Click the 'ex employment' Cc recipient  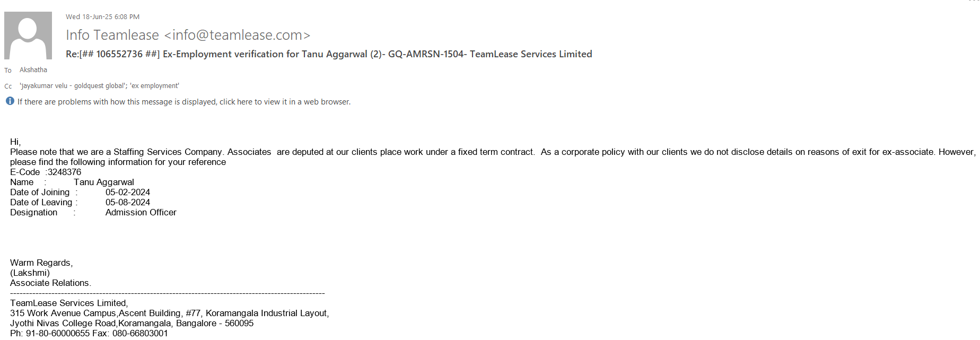click(x=155, y=86)
